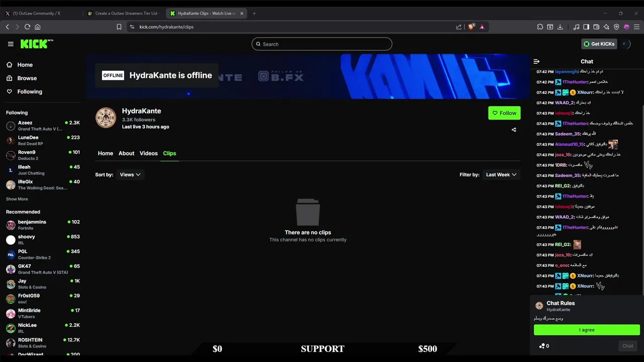644x362 pixels.
Task: Share HydraKante channel via share icon
Action: click(514, 130)
